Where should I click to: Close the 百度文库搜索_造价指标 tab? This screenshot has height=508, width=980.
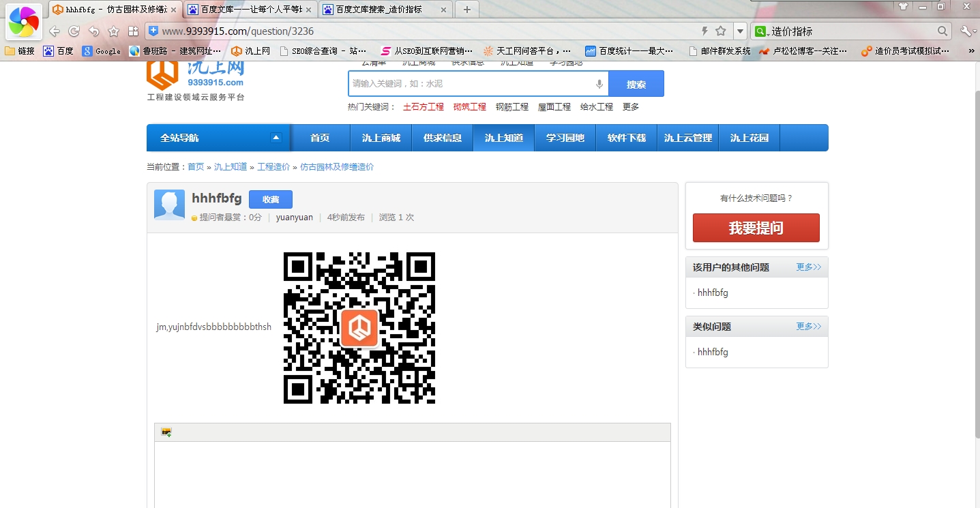tap(443, 10)
